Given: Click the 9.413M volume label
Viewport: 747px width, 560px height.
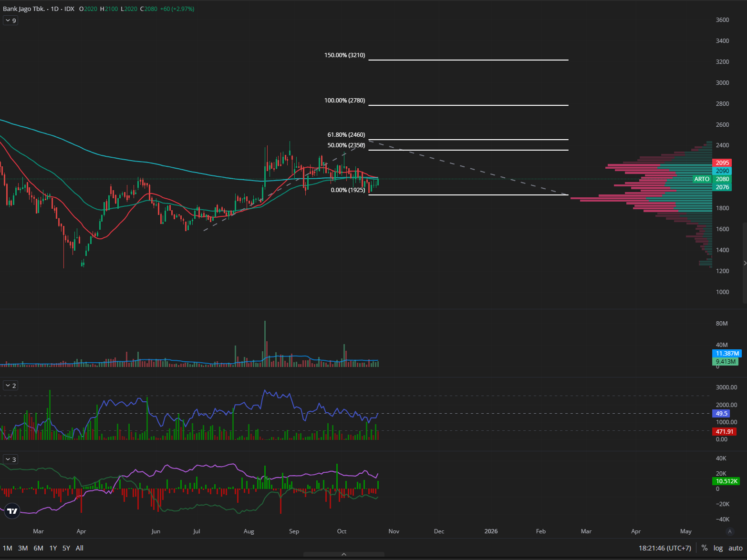Looking at the screenshot, I should click(x=726, y=362).
